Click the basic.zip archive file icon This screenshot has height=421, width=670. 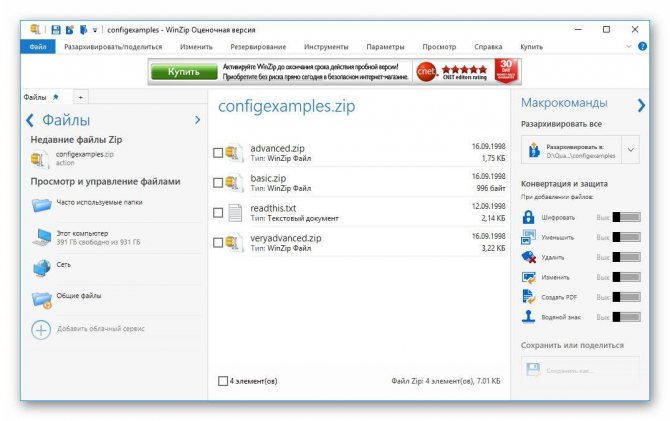coord(234,183)
